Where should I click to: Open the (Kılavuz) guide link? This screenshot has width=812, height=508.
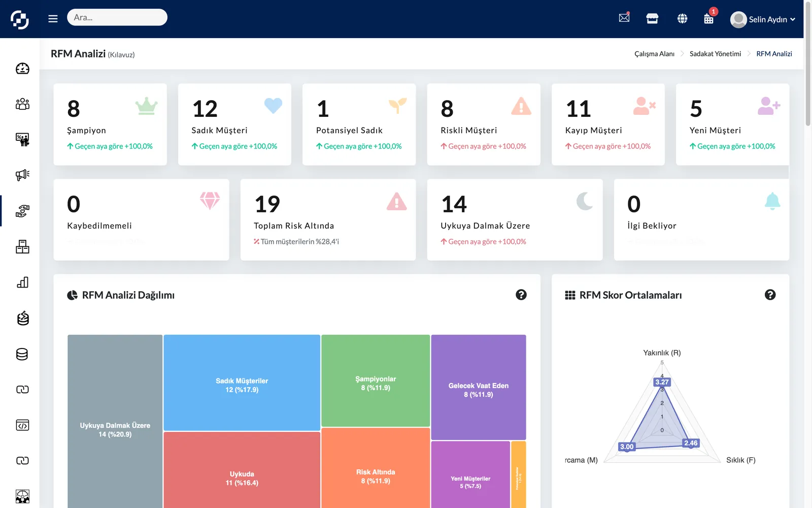point(121,55)
